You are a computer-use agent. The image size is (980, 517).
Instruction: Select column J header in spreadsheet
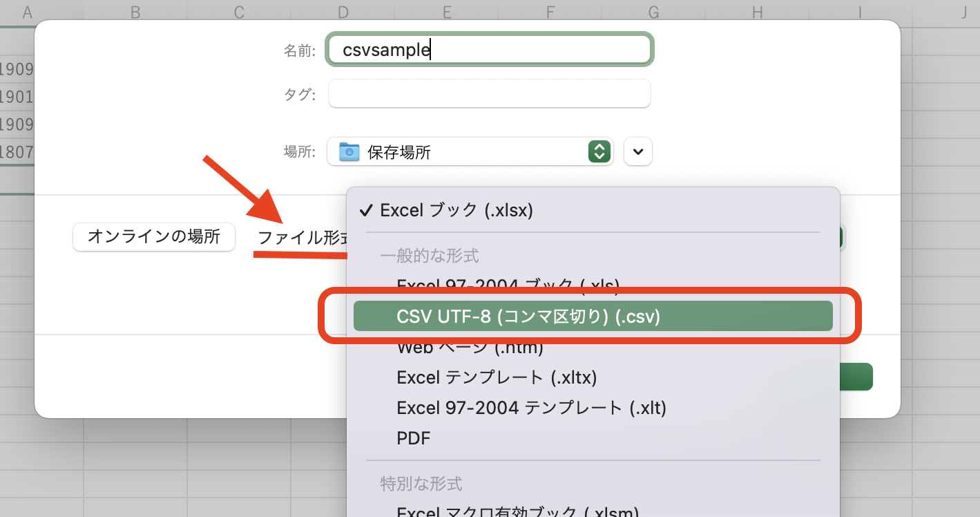[963, 12]
